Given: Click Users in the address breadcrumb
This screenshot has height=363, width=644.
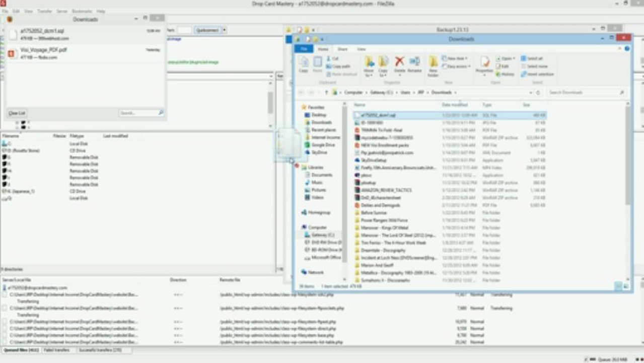Looking at the screenshot, I should (405, 93).
